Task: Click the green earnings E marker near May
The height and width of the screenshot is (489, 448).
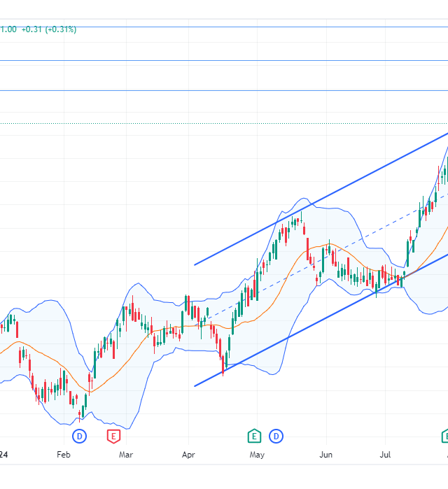Action: [x=254, y=436]
